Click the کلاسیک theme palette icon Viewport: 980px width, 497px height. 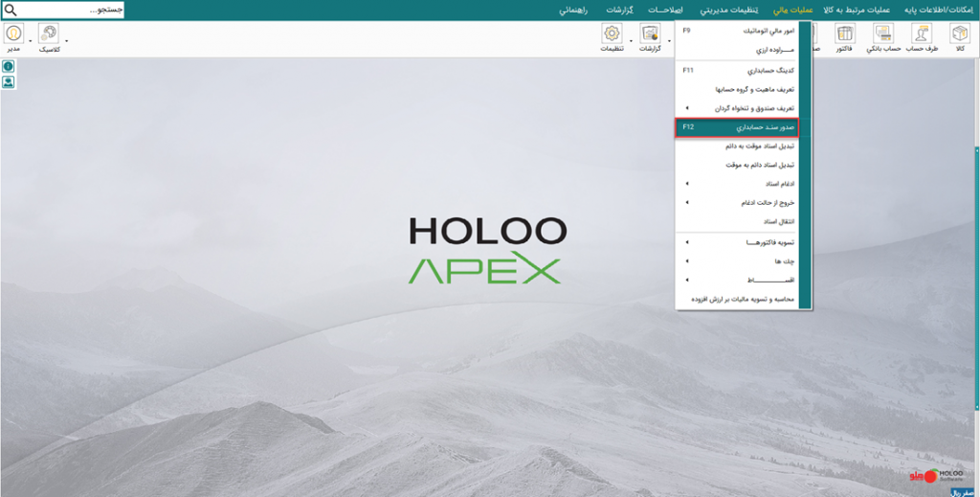tap(48, 34)
